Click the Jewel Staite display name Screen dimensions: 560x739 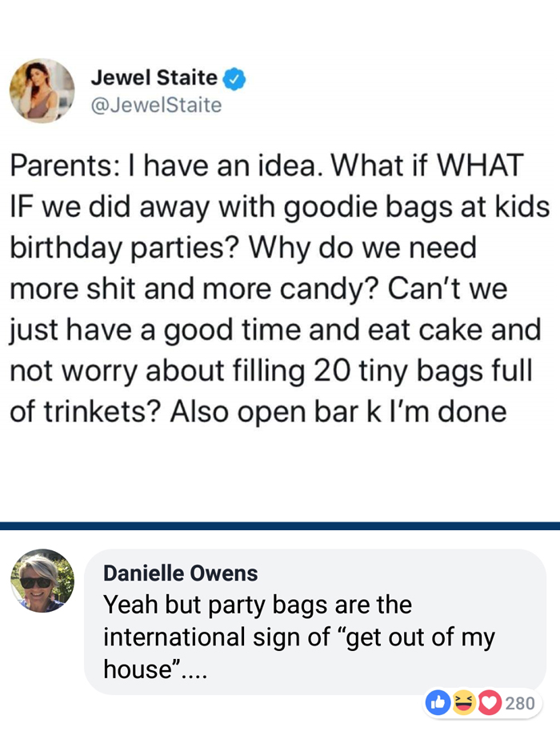click(x=154, y=78)
